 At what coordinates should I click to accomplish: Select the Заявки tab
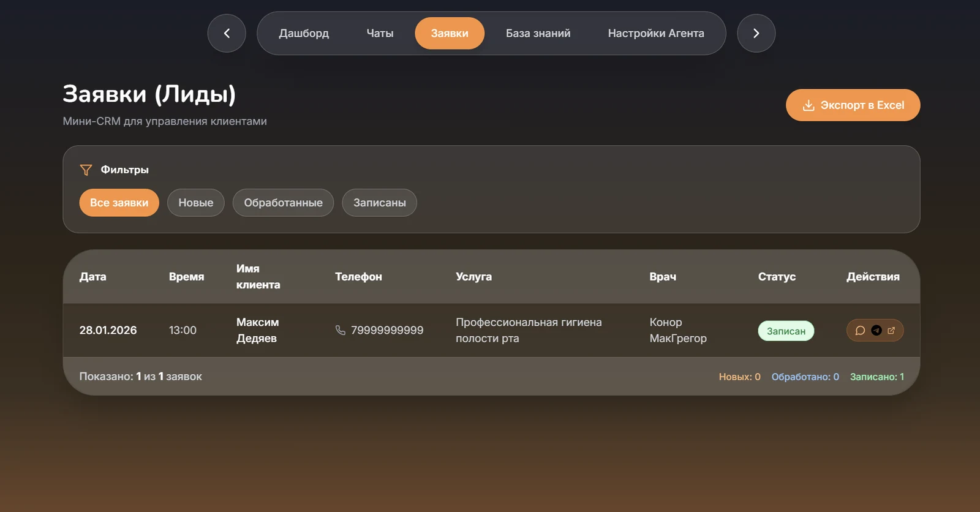pos(450,33)
